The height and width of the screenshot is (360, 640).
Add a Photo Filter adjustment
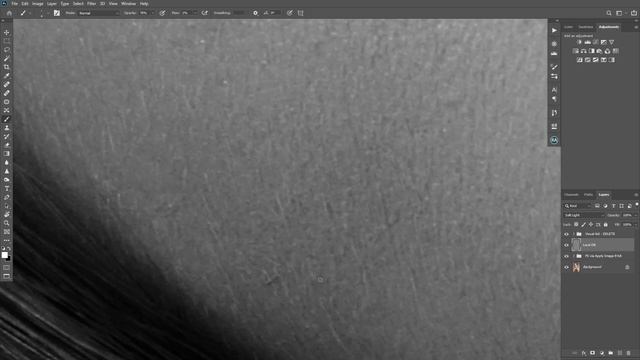click(599, 51)
